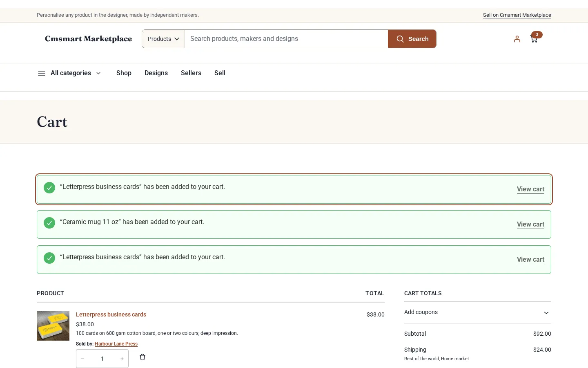The height and width of the screenshot is (368, 588).
Task: Click the Shipping amount $24.00
Action: coord(542,350)
